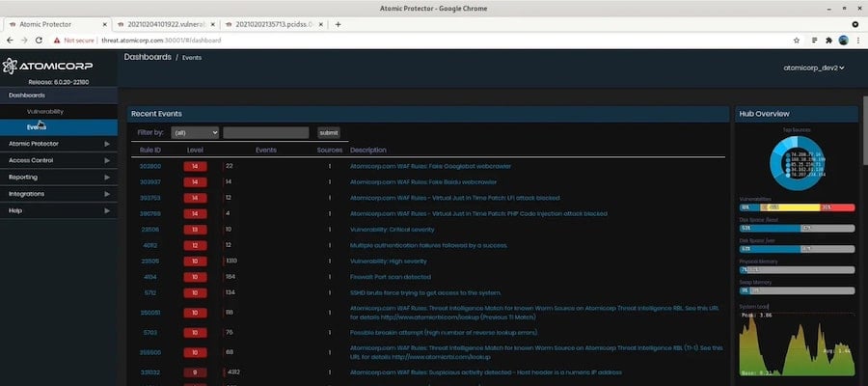Click the Vulnerabilities percentage bar
The height and width of the screenshot is (386, 868).
[x=798, y=207]
